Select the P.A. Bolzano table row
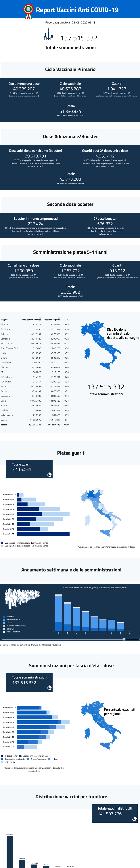This screenshot has width=140, height=868. pos(35,377)
